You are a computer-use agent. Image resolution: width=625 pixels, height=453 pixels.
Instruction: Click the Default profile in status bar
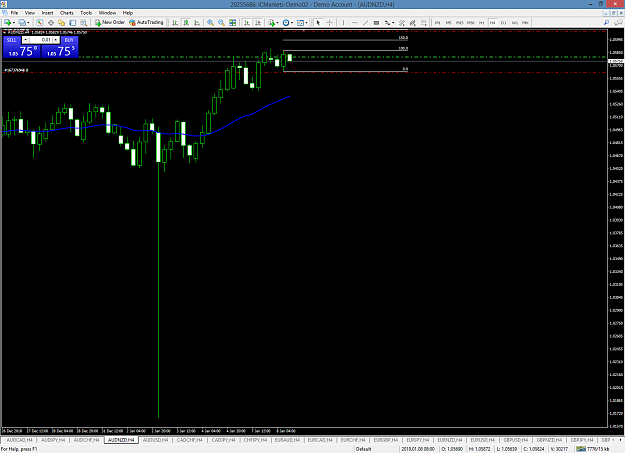(364, 449)
